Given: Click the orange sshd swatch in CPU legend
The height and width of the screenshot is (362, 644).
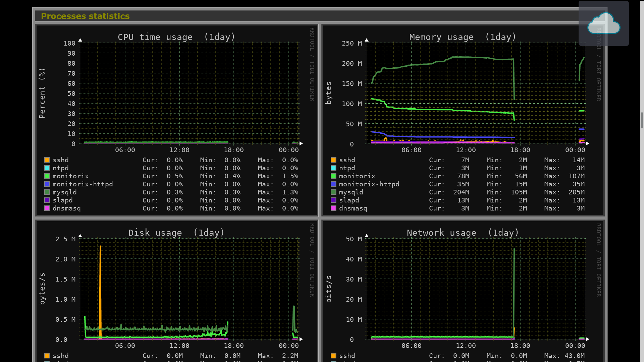Looking at the screenshot, I should pyautogui.click(x=47, y=160).
